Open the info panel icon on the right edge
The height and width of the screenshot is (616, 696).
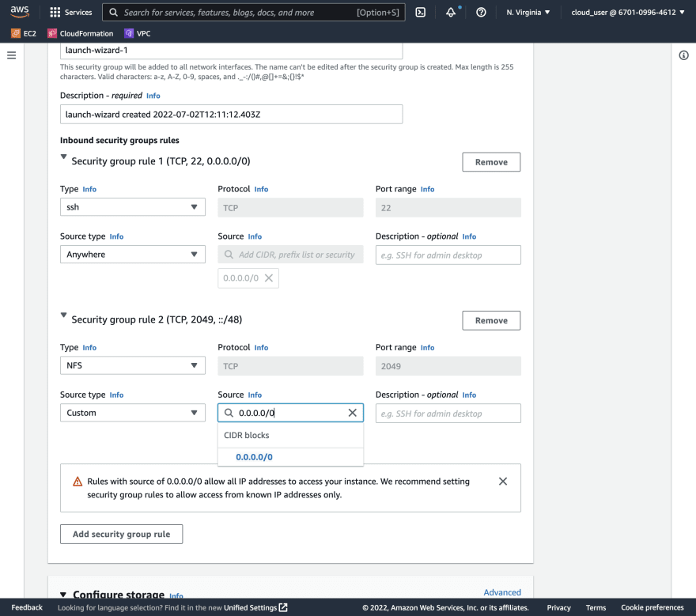click(683, 55)
